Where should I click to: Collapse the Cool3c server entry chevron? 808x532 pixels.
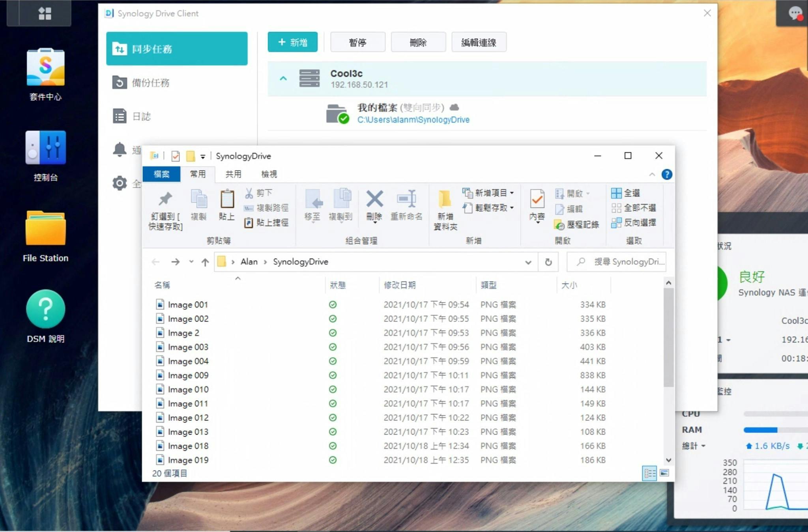[x=283, y=78]
